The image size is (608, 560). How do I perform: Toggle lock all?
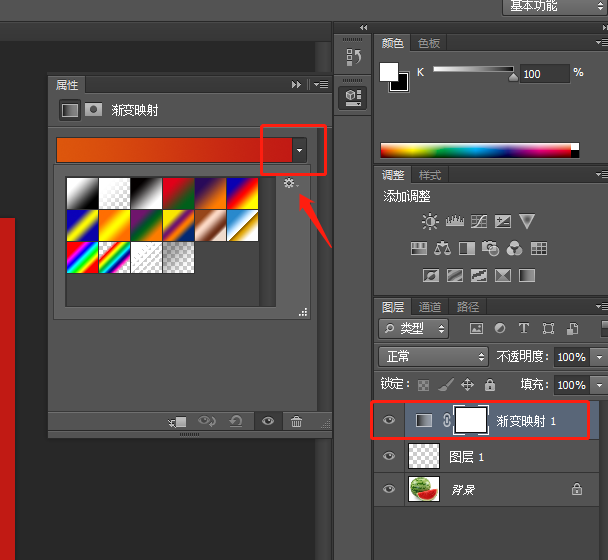coord(490,384)
